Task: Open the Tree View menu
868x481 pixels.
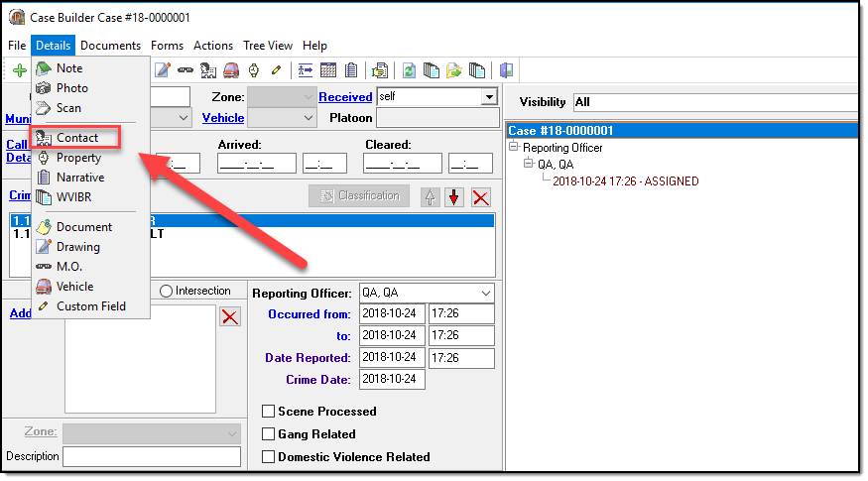Action: click(x=268, y=46)
